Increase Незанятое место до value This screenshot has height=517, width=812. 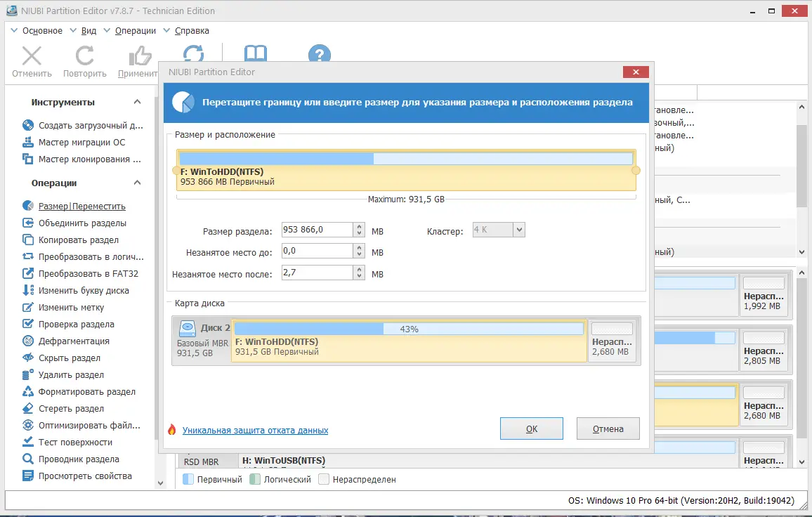[360, 248]
